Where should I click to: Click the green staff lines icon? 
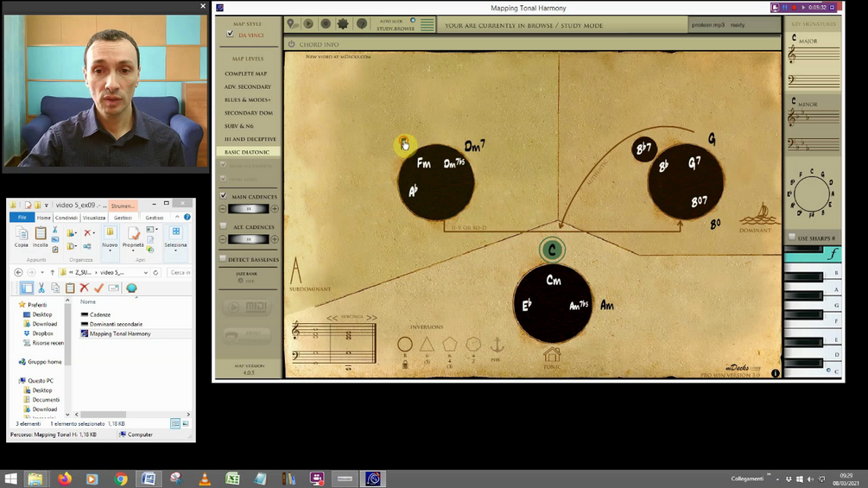(x=427, y=25)
